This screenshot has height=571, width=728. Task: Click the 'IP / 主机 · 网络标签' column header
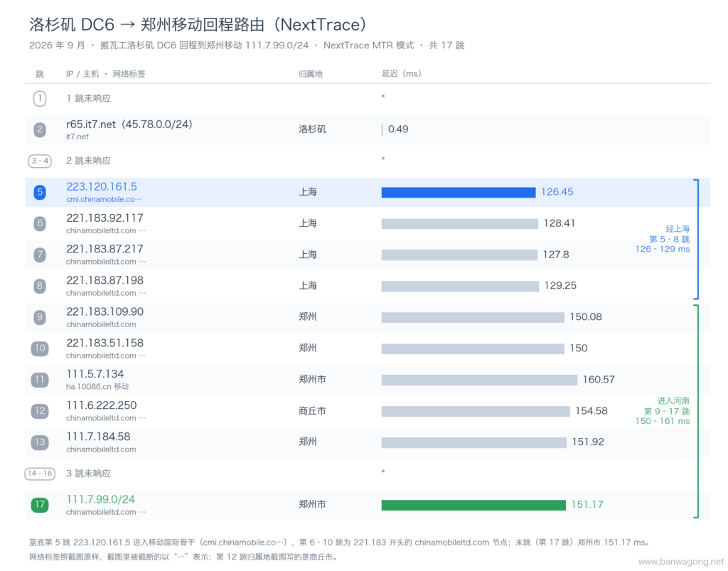(105, 74)
